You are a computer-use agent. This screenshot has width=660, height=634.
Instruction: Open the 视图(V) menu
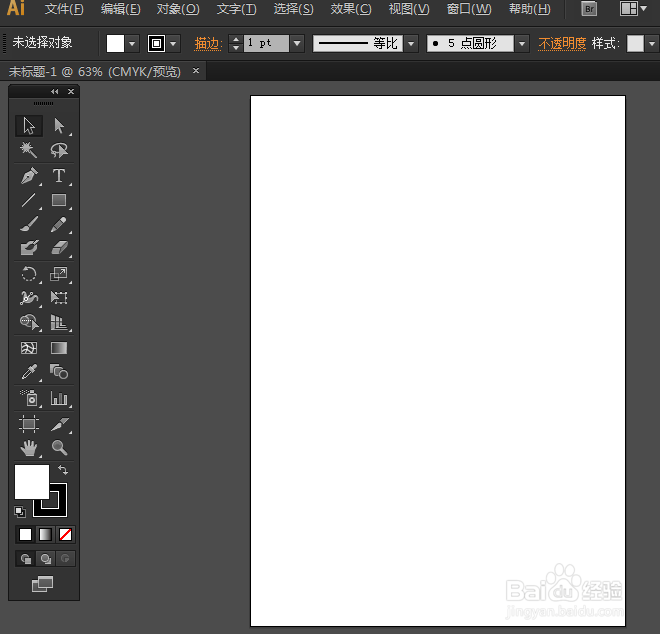coord(409,9)
